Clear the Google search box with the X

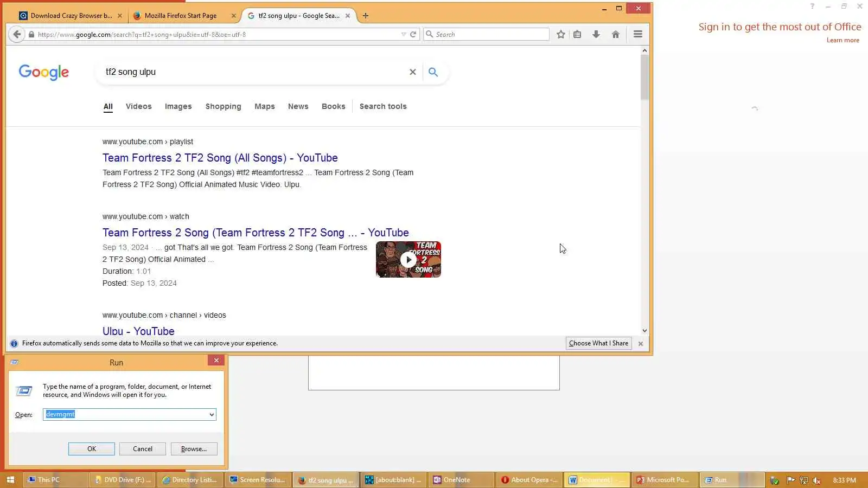point(413,72)
